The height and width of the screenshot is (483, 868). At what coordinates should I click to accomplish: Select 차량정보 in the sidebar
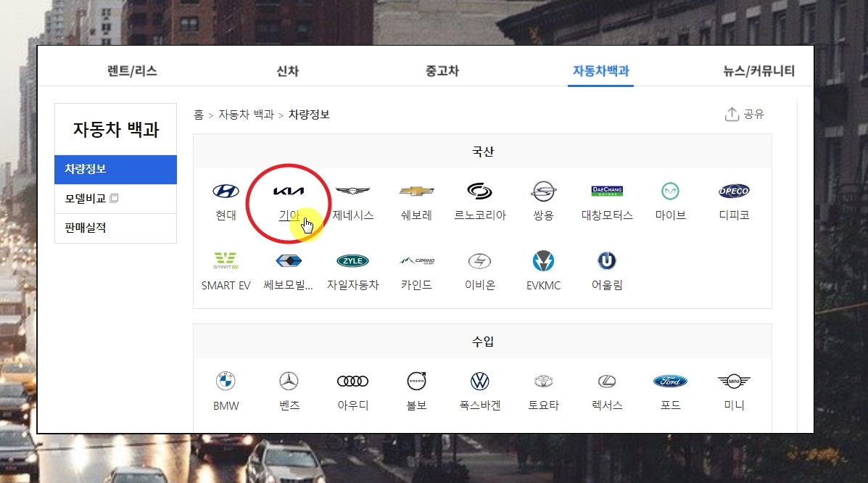point(116,170)
